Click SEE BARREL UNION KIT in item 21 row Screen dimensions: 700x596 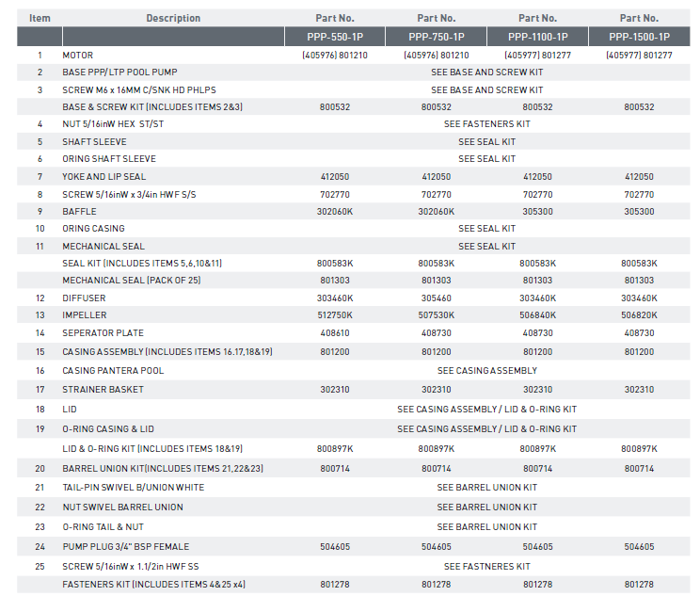click(487, 488)
